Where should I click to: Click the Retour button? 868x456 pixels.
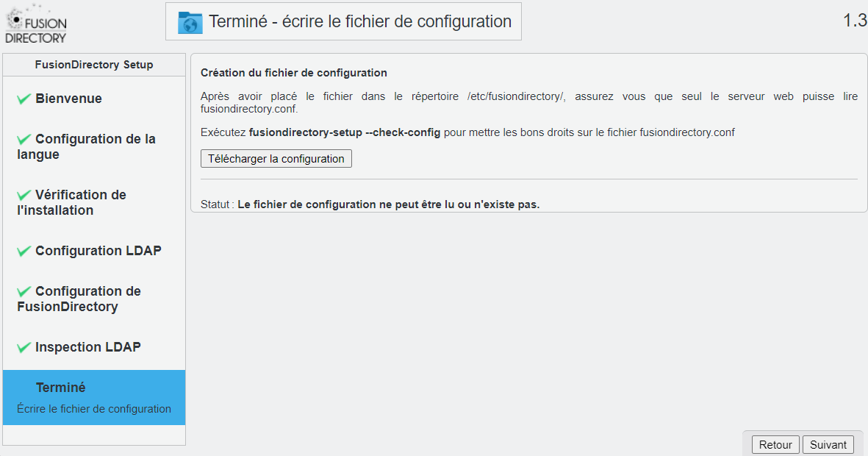coord(775,444)
